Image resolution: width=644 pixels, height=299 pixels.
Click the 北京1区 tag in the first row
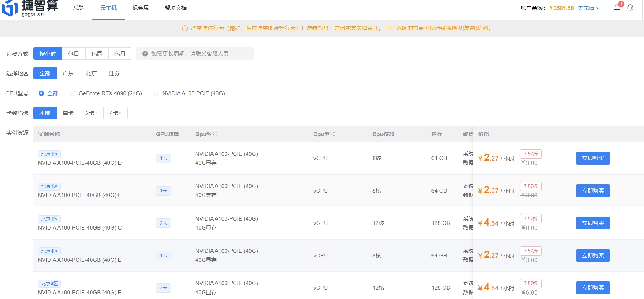[x=49, y=154]
